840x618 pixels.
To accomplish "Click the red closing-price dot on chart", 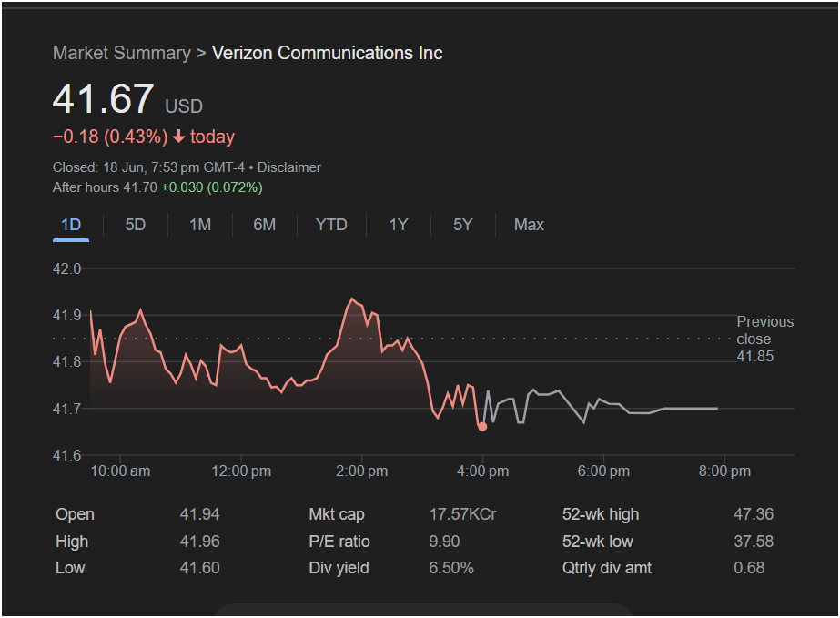I will (x=482, y=427).
